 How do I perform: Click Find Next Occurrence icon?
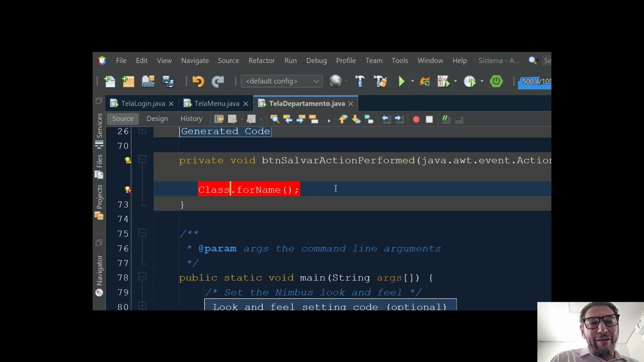click(300, 119)
